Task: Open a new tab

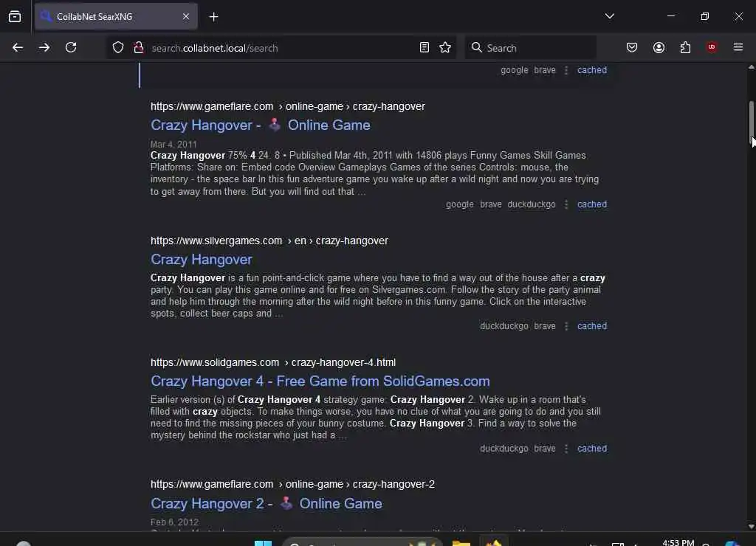Action: 213,17
